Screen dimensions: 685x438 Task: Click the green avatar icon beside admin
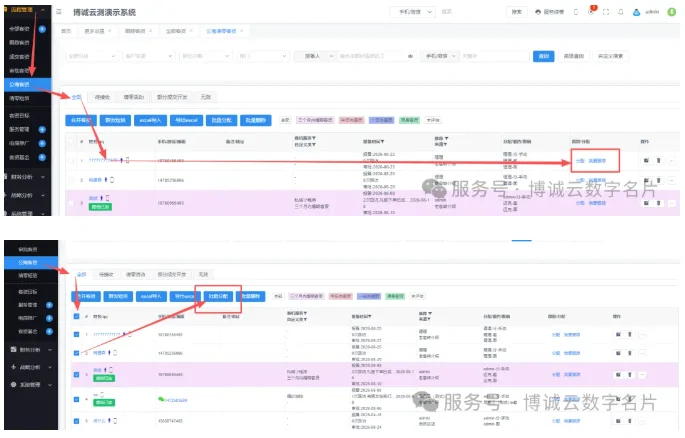pyautogui.click(x=671, y=12)
